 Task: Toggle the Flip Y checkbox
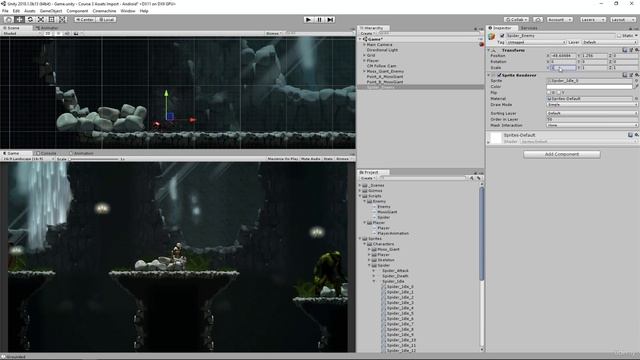click(558, 93)
